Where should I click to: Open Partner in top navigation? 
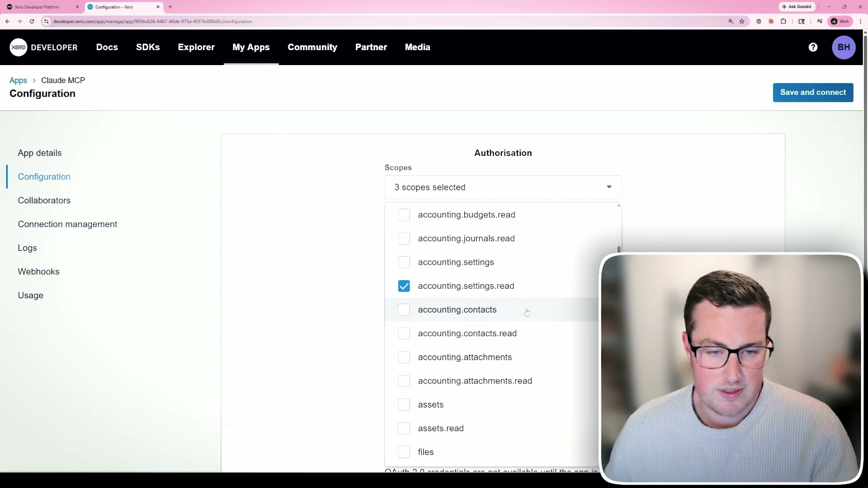371,47
